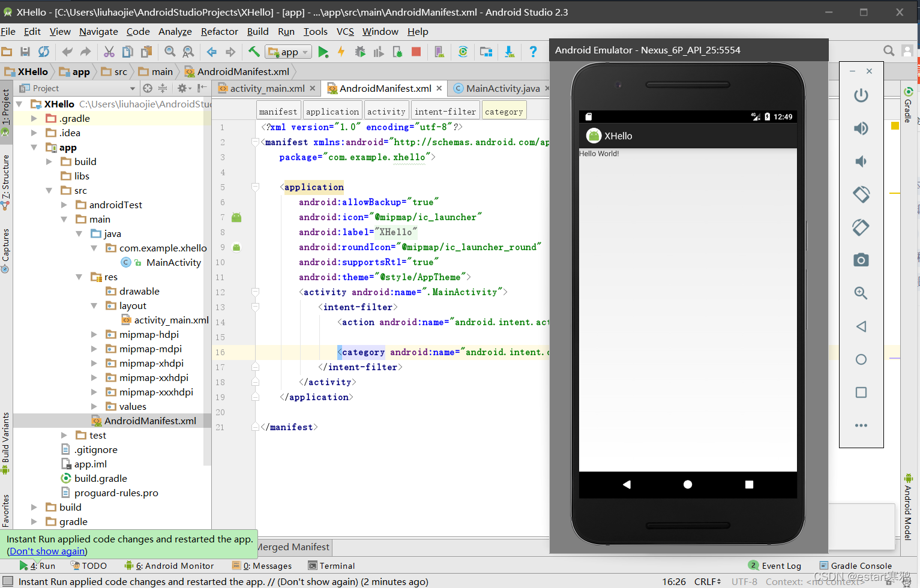Open SDK Manager download icon
Image resolution: width=920 pixels, height=588 pixels.
pos(510,52)
